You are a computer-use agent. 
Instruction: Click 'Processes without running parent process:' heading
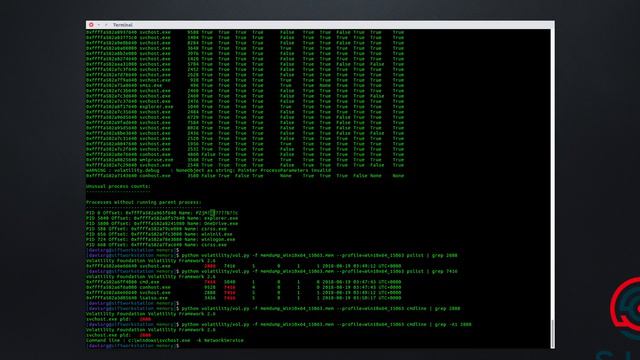(x=143, y=202)
